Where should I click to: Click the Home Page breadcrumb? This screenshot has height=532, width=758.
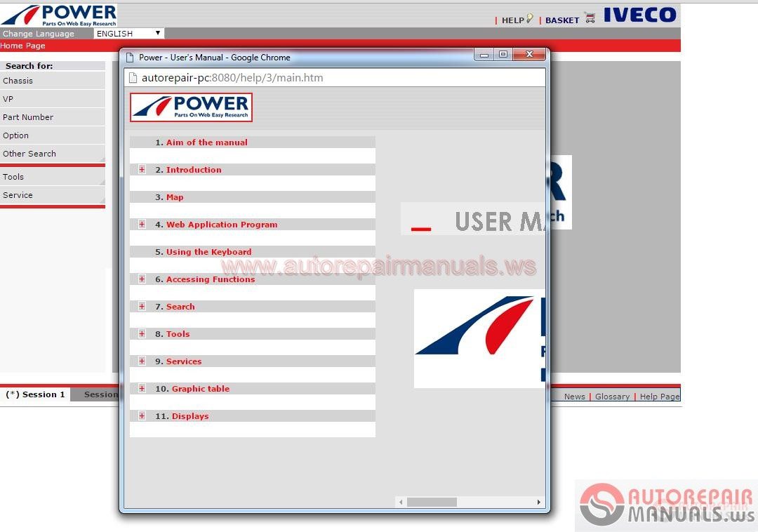[x=22, y=46]
